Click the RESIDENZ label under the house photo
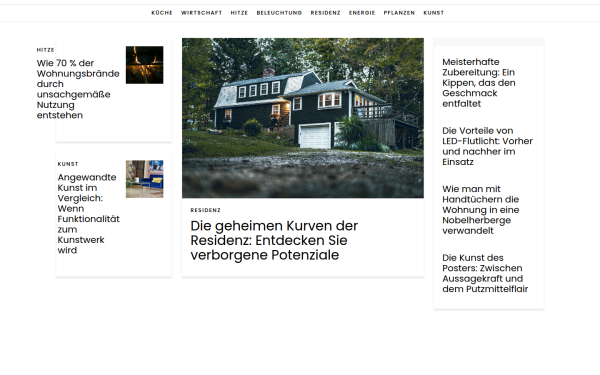The image size is (600, 375). (x=205, y=210)
